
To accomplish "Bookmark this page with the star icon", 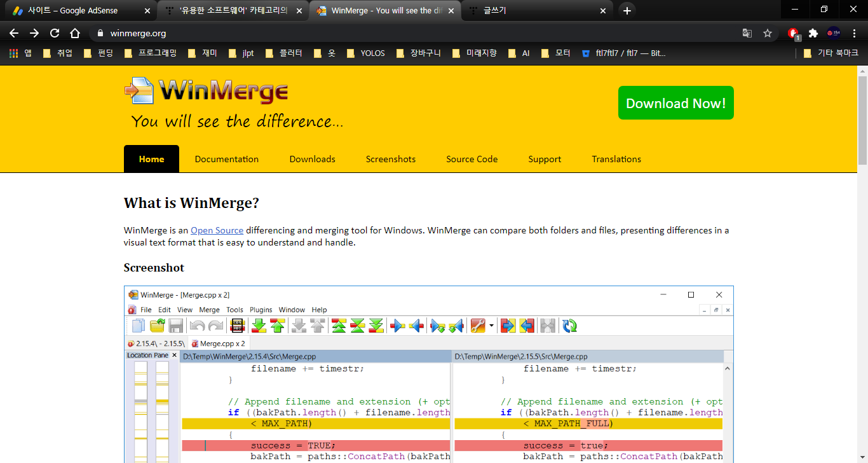I will point(768,33).
